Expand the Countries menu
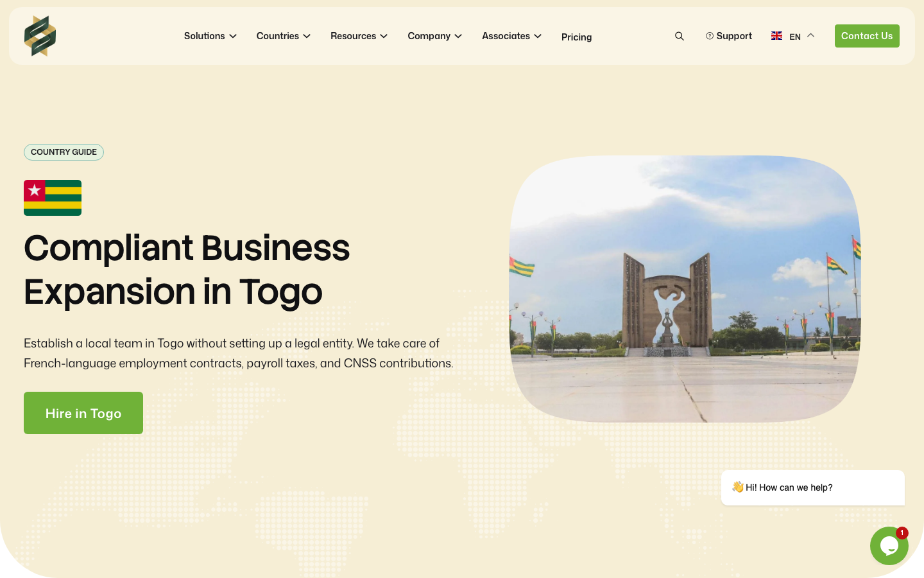 (284, 36)
